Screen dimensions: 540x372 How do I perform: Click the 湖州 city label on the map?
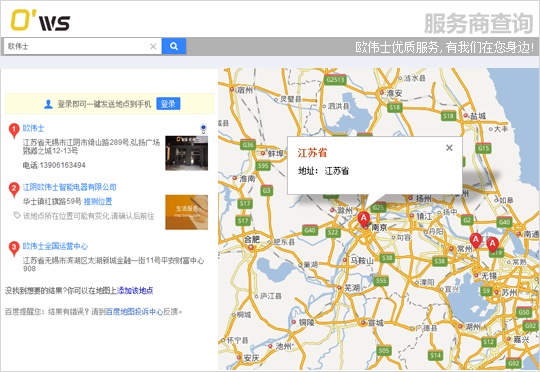[473, 326]
